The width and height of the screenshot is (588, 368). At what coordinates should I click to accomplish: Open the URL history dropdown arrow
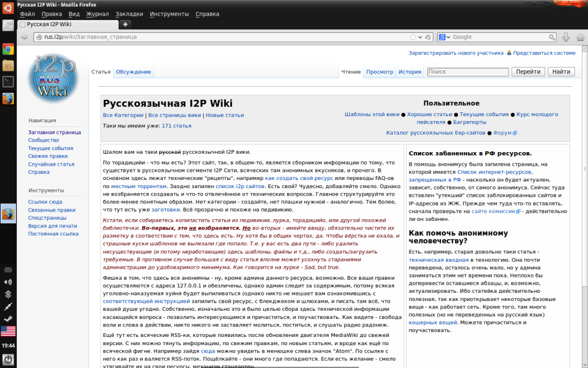pos(420,37)
